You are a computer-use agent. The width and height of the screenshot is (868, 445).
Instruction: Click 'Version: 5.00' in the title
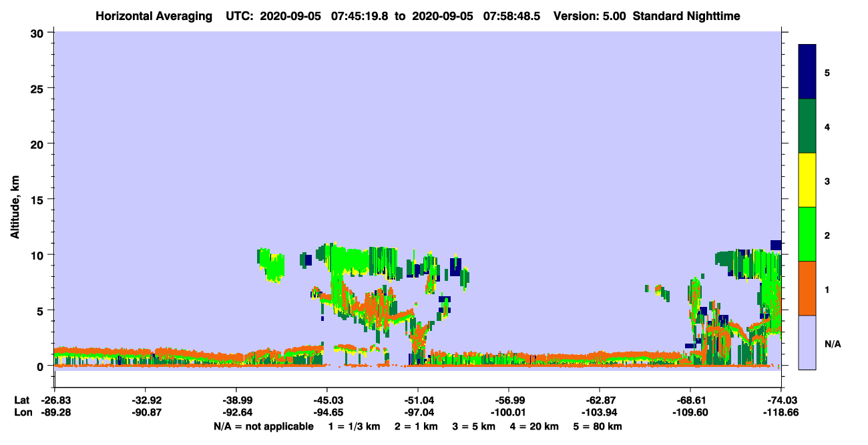(x=589, y=16)
